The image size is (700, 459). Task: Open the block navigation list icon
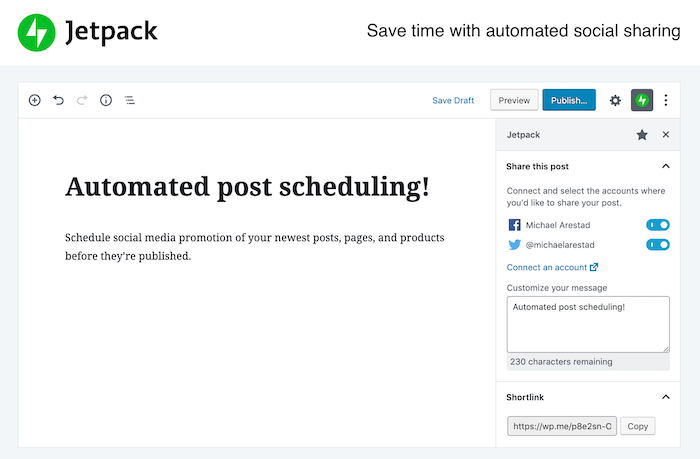(130, 100)
